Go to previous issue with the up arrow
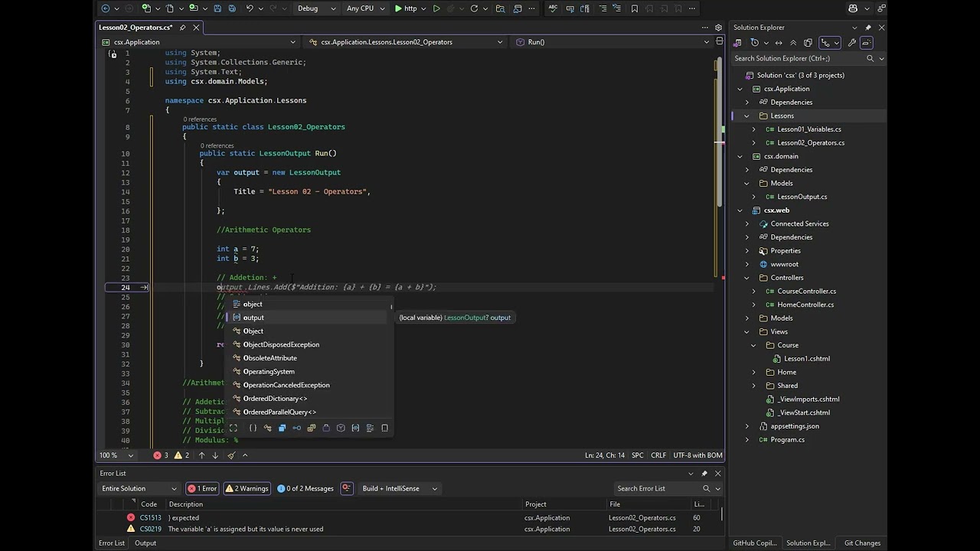The width and height of the screenshot is (980, 551). coord(202,455)
